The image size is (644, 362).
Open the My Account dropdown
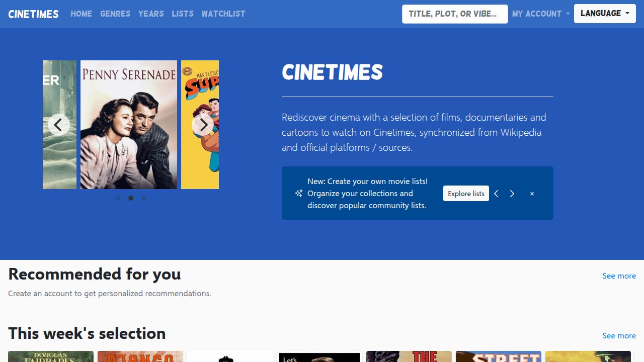pos(541,14)
